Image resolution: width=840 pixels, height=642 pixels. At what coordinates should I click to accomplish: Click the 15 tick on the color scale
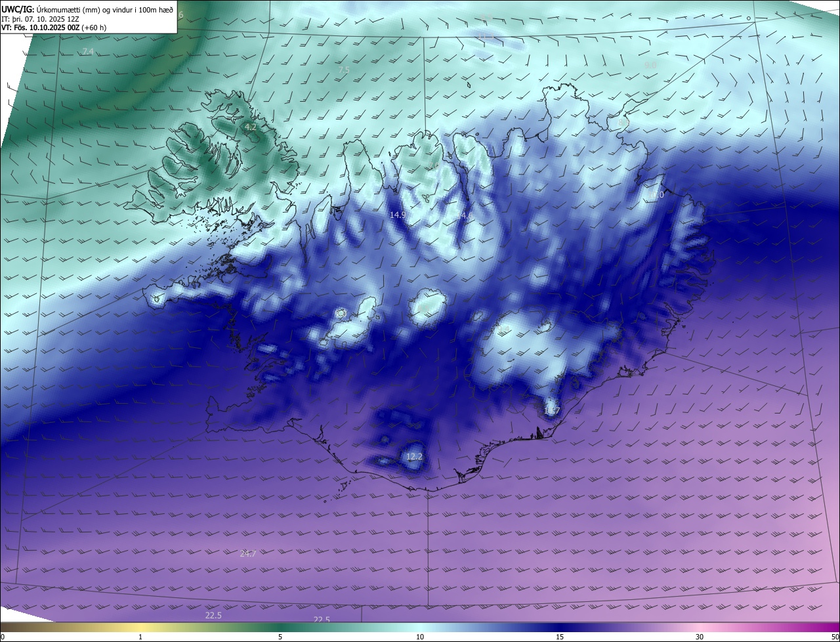click(560, 637)
